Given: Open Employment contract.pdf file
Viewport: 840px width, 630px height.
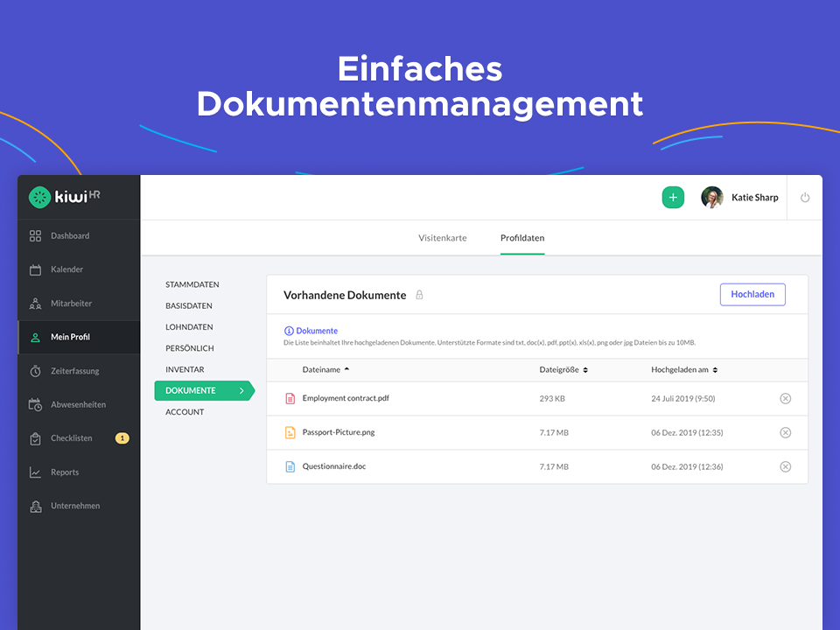Looking at the screenshot, I should tap(346, 398).
